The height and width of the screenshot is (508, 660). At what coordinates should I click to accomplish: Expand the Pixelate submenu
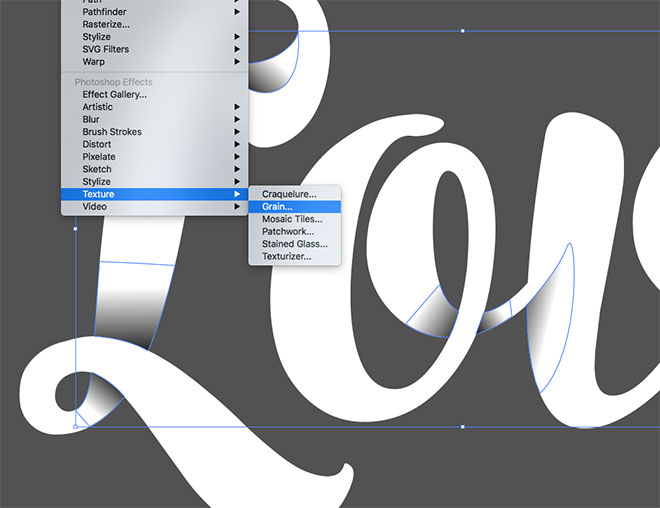(x=99, y=157)
